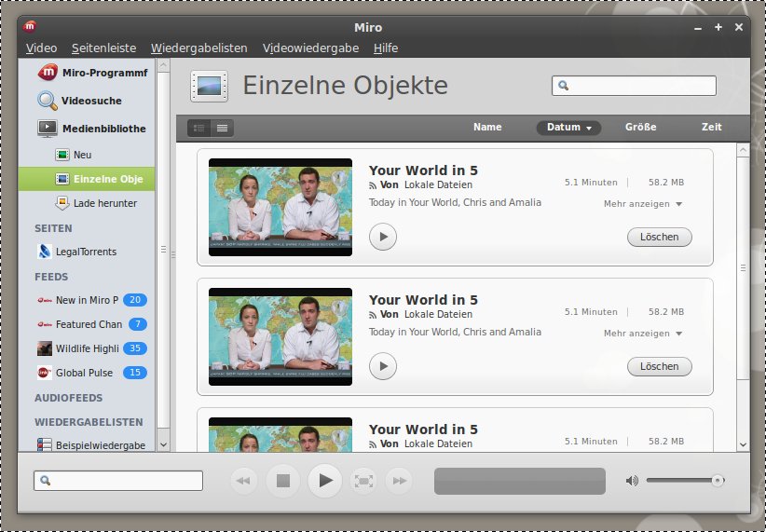Click the third, partly visible video thumbnail
The image size is (766, 532).
click(280, 435)
